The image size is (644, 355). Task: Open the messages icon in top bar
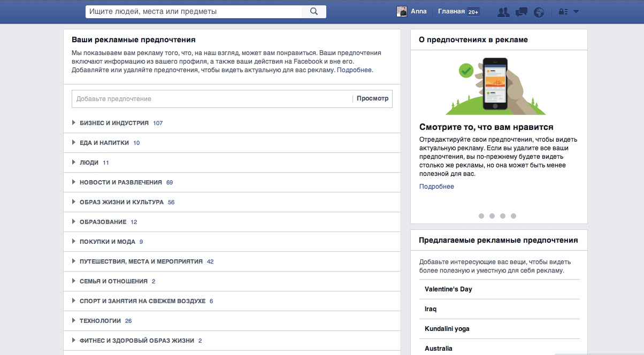522,12
